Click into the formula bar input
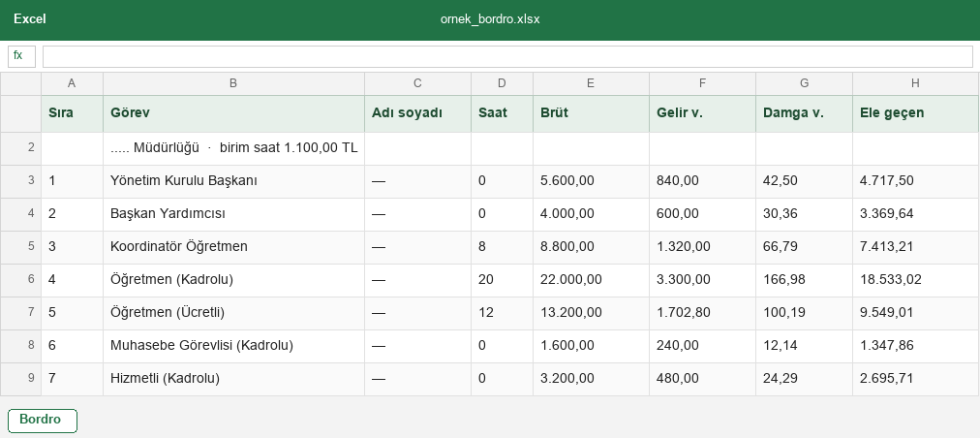The image size is (980, 438). 507,56
